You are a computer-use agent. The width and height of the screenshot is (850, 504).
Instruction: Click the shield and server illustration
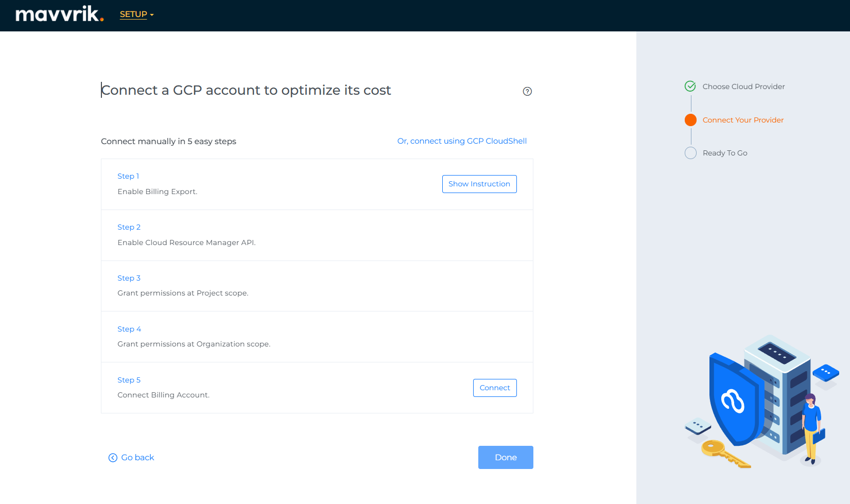[x=761, y=402]
